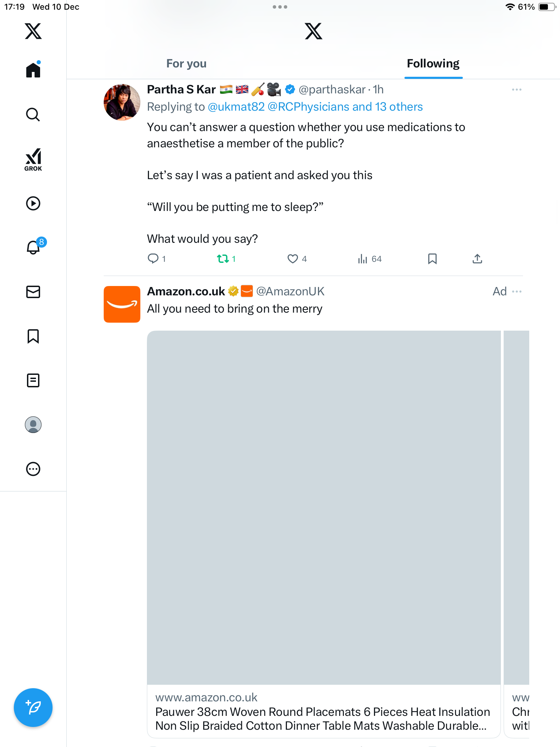
Task: Switch to the For you tab
Action: [x=186, y=64]
